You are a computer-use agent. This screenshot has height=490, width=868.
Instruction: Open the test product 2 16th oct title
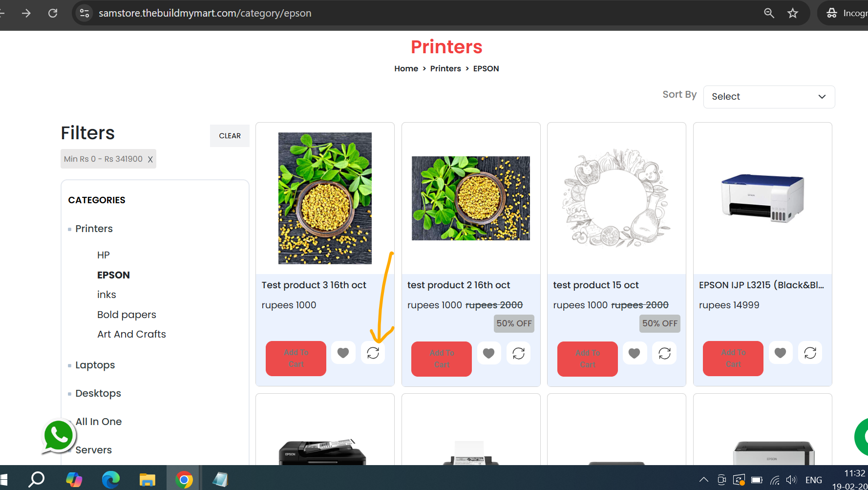tap(459, 285)
